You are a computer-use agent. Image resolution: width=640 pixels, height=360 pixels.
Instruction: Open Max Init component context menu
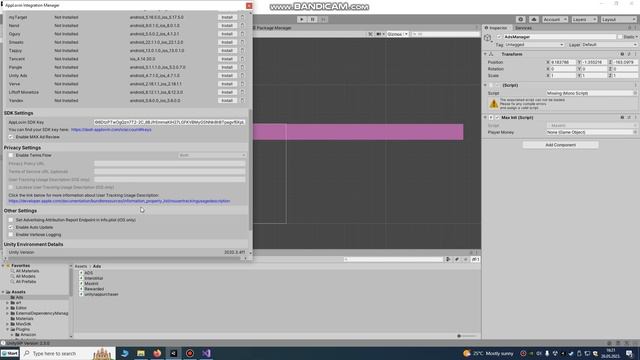click(x=636, y=118)
